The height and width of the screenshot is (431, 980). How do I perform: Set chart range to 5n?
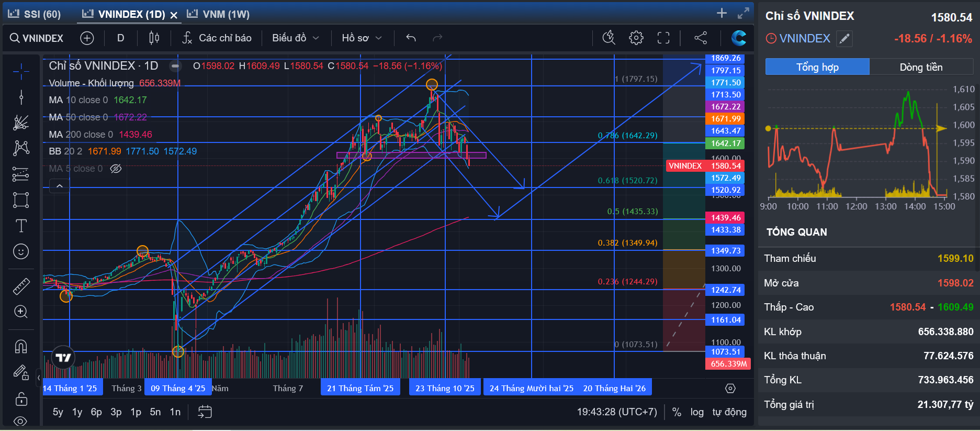pos(155,412)
